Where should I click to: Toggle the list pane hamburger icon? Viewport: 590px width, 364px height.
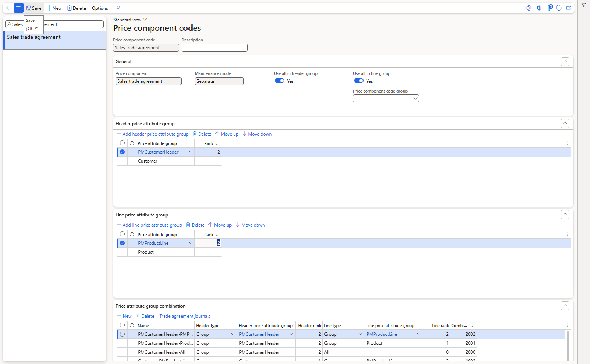[x=18, y=8]
